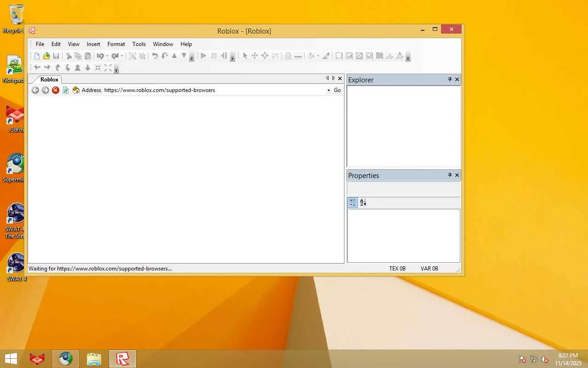588x368 pixels.
Task: Select the eyedropper tool icon
Action: 326,56
